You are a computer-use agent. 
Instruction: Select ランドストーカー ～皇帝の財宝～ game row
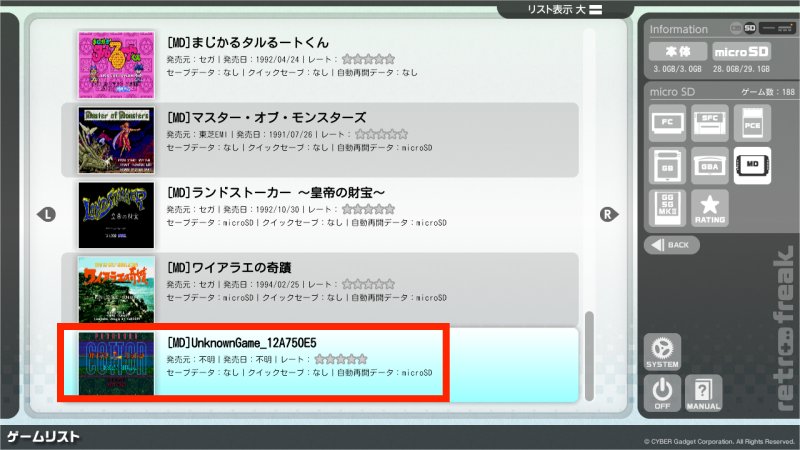(x=320, y=215)
